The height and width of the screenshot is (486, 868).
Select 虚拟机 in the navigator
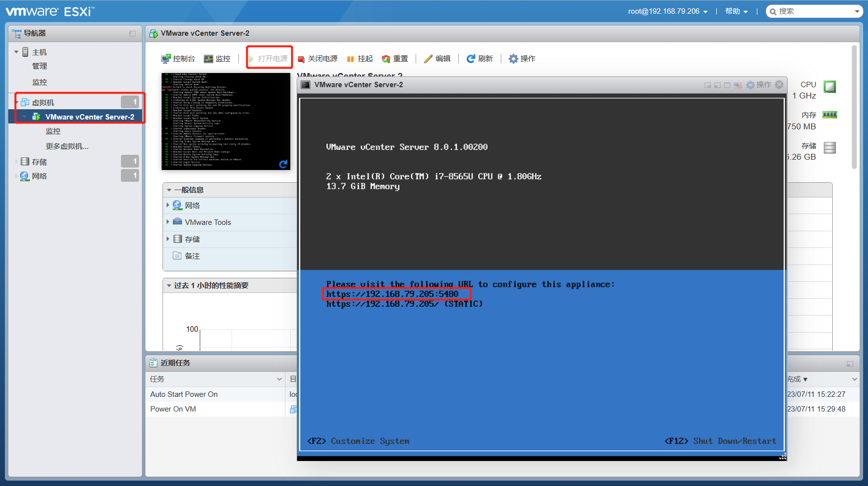(43, 102)
